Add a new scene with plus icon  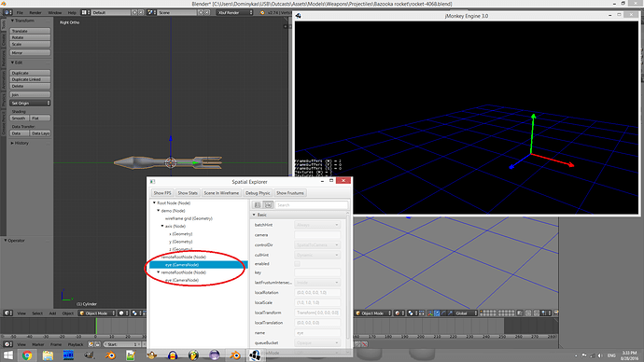click(x=202, y=12)
